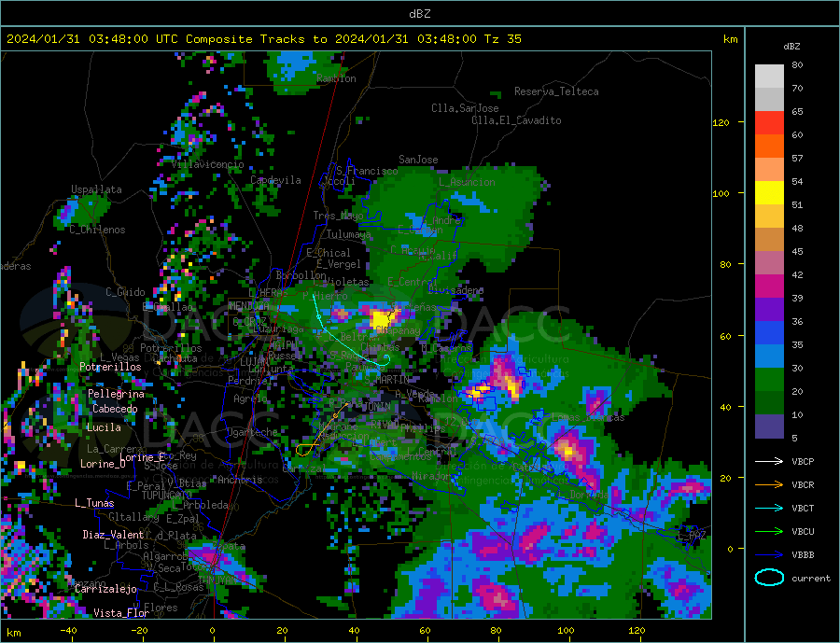Screen dimensions: 840x643
Task: Click the 'dBZ' heading above color scale
Action: 791,47
